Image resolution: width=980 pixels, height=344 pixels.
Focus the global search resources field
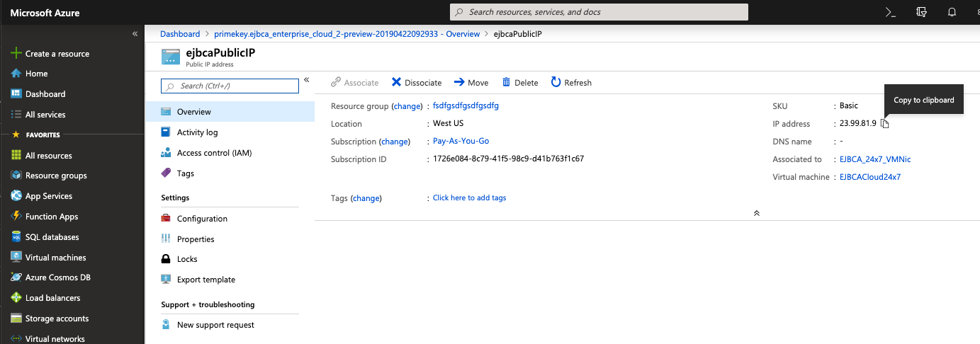pyautogui.click(x=599, y=12)
